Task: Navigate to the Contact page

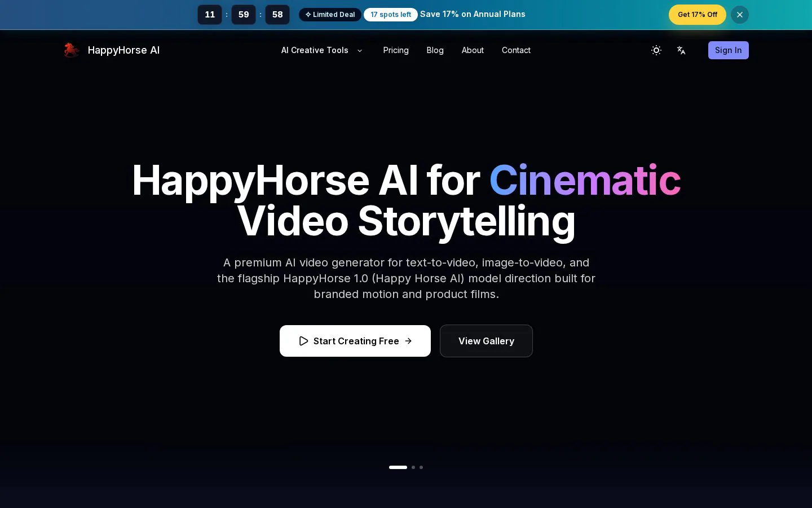Action: [516, 50]
